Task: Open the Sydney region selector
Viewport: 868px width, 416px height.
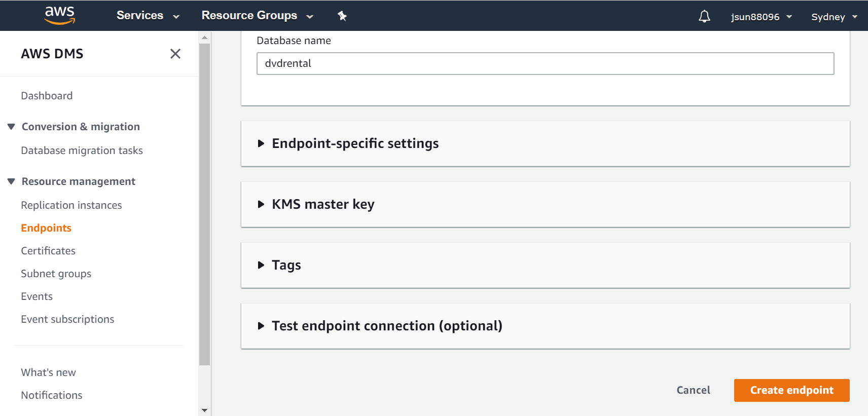Action: tap(834, 17)
